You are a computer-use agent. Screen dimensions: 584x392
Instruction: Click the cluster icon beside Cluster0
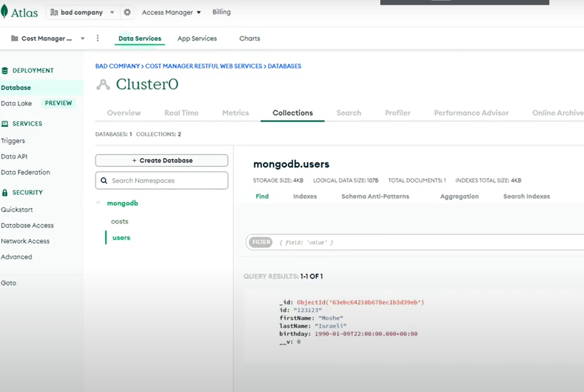102,84
